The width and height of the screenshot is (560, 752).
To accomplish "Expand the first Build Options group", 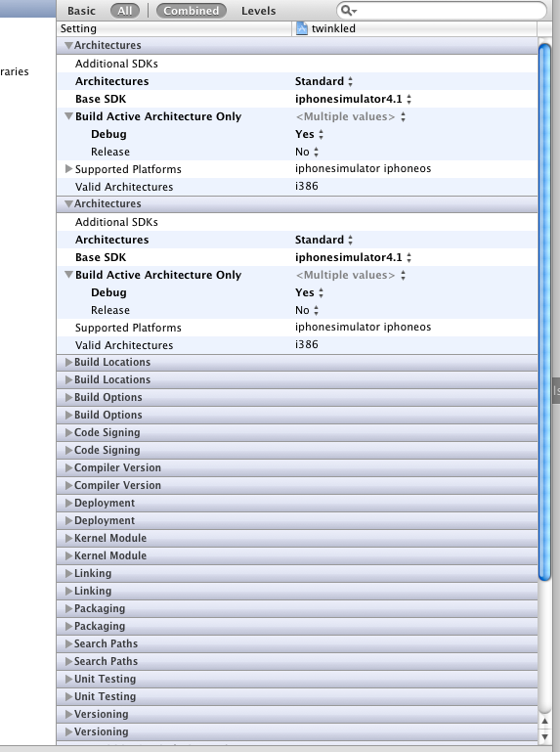I will click(x=68, y=397).
